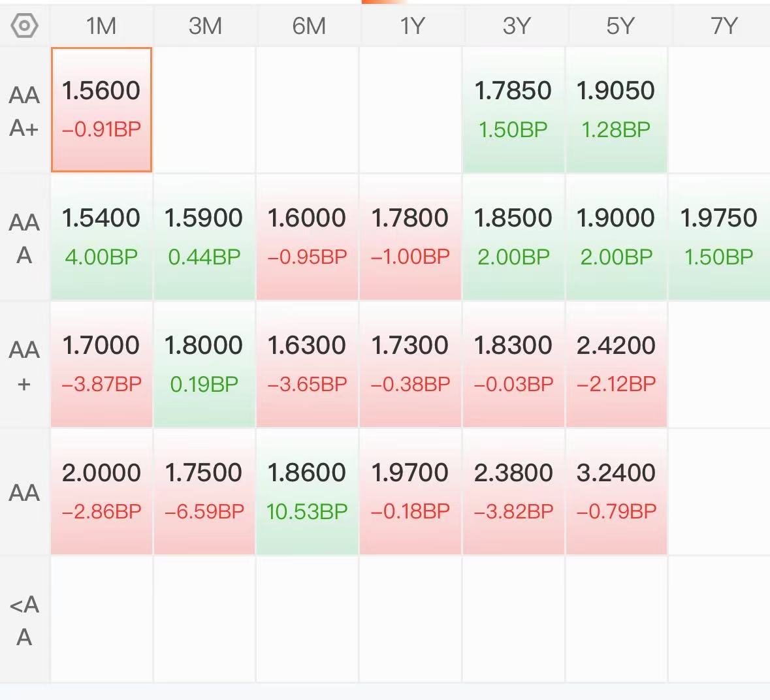Select the AA 1Y cell showing 1.9700
770x700 pixels.
pos(411,492)
